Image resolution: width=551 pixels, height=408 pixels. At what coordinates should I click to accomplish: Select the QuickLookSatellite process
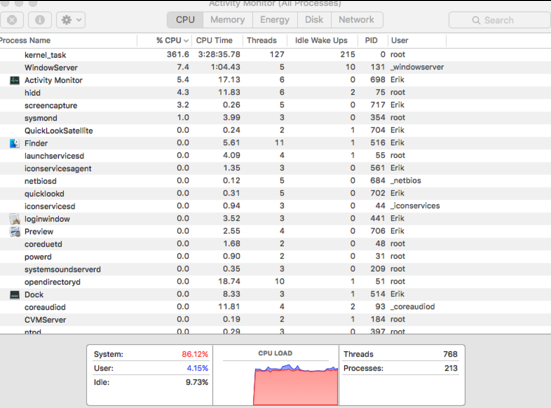59,131
